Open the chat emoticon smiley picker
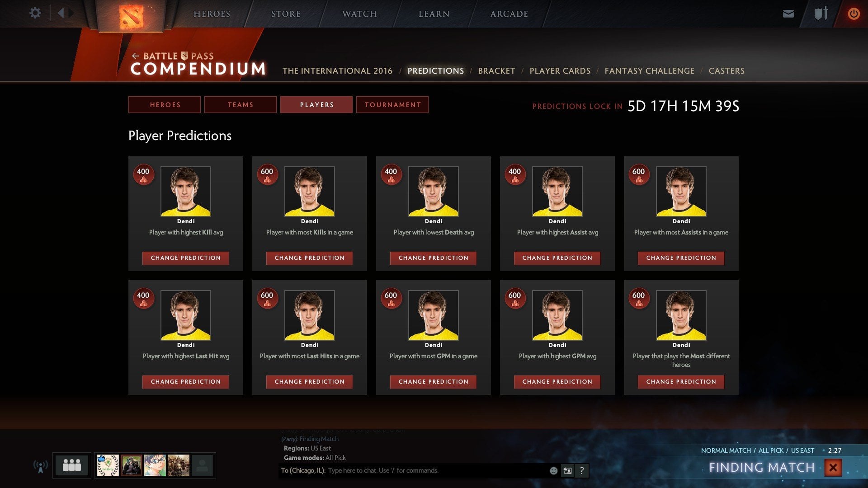 [553, 471]
